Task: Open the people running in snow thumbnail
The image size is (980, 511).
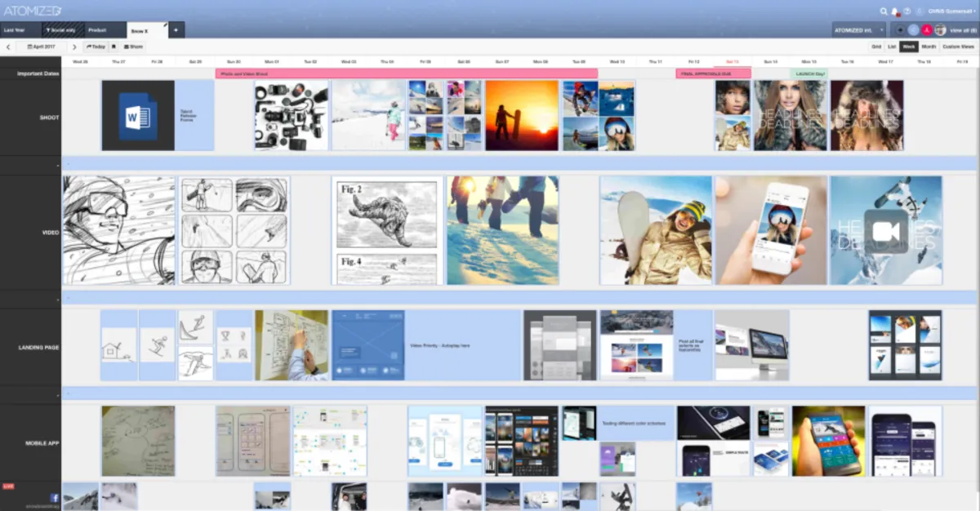Action: [502, 230]
